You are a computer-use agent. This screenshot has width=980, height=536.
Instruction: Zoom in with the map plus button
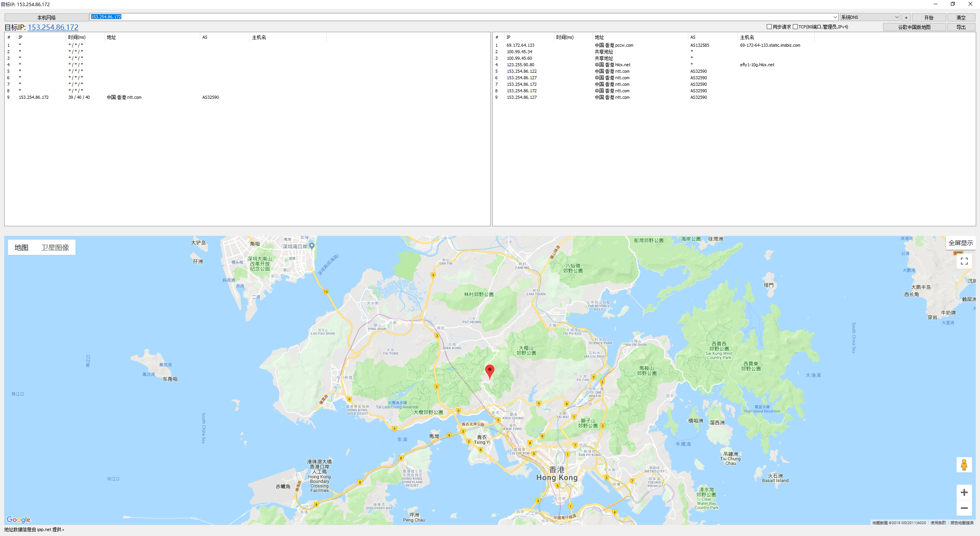click(x=964, y=492)
